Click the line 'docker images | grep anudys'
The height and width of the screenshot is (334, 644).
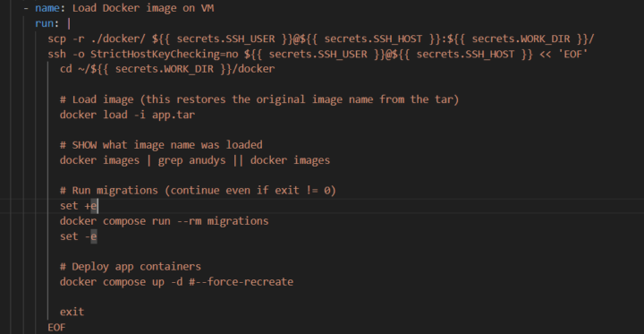click(195, 160)
